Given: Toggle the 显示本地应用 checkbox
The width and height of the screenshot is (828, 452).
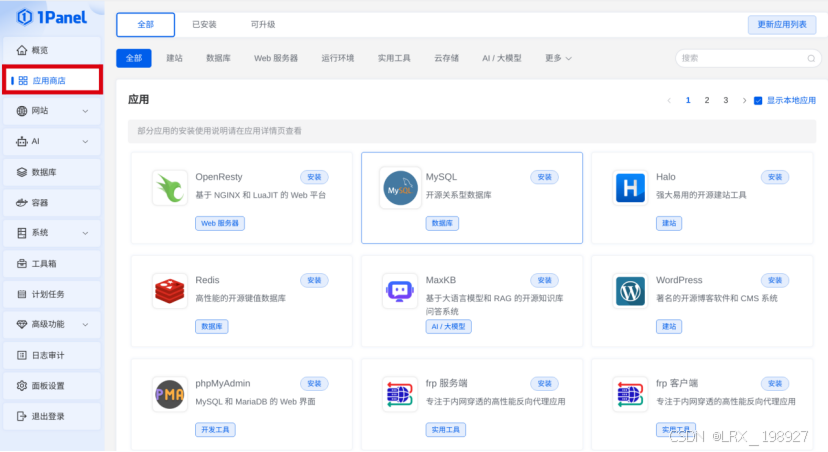Looking at the screenshot, I should pos(758,100).
